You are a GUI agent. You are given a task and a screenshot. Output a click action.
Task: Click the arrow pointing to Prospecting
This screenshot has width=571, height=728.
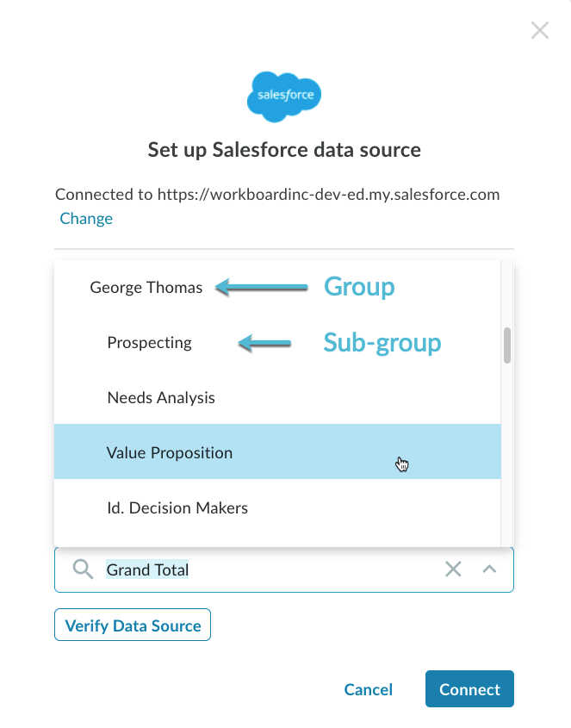(264, 344)
